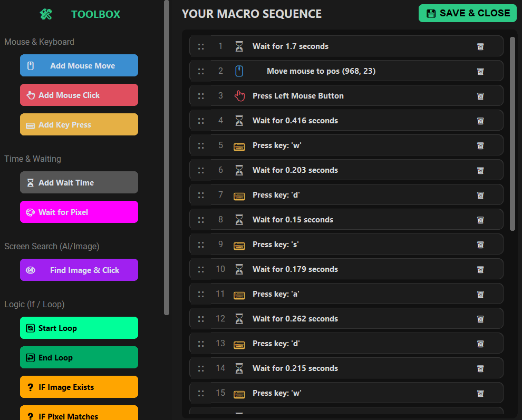The image size is (522, 420).
Task: Click trash icon for 'Move mouse to pos' step
Action: [x=480, y=71]
